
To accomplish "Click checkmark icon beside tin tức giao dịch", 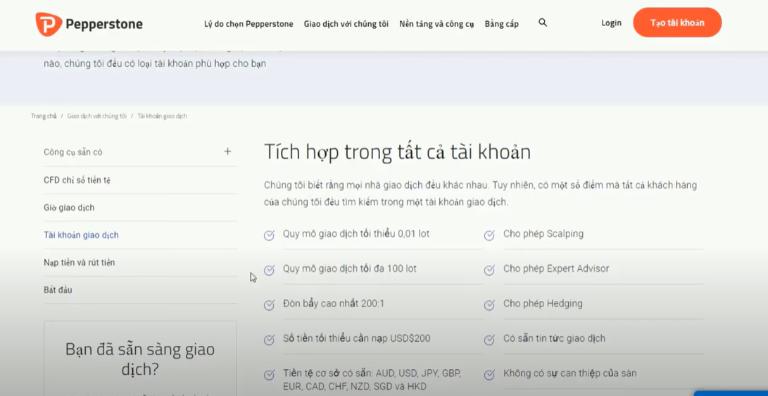I will pyautogui.click(x=489, y=340).
